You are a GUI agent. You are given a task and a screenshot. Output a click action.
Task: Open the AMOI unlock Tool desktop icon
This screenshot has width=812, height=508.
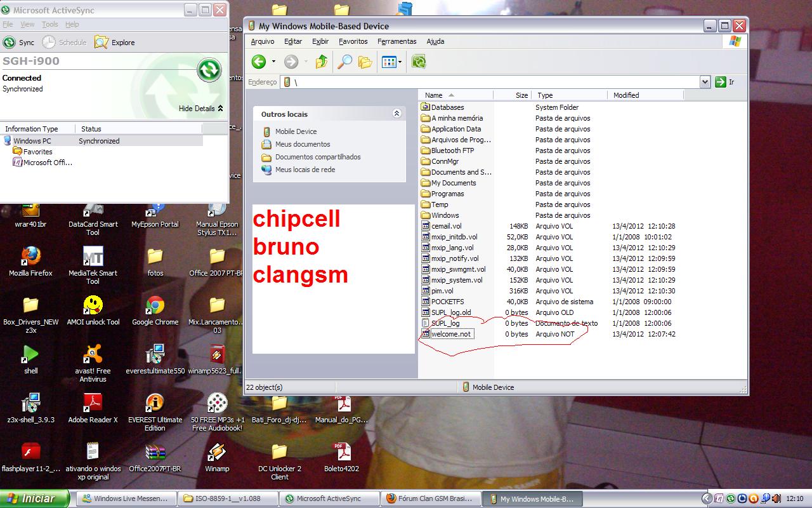[x=93, y=311]
